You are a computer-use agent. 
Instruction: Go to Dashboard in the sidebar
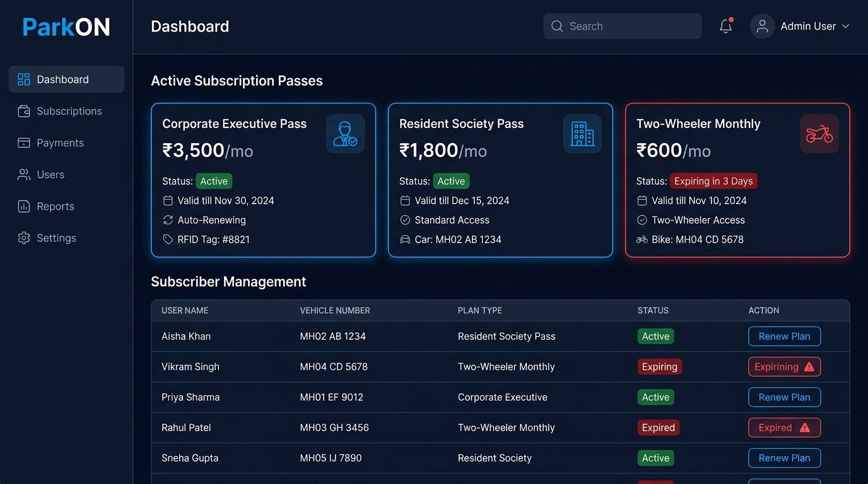(66, 79)
